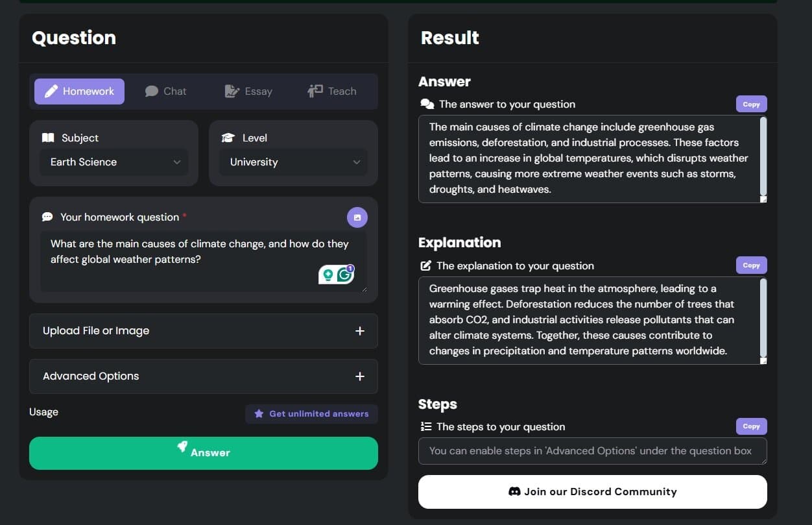The height and width of the screenshot is (525, 812).
Task: Click the lightbulb assistant icon in the question box
Action: [x=328, y=275]
